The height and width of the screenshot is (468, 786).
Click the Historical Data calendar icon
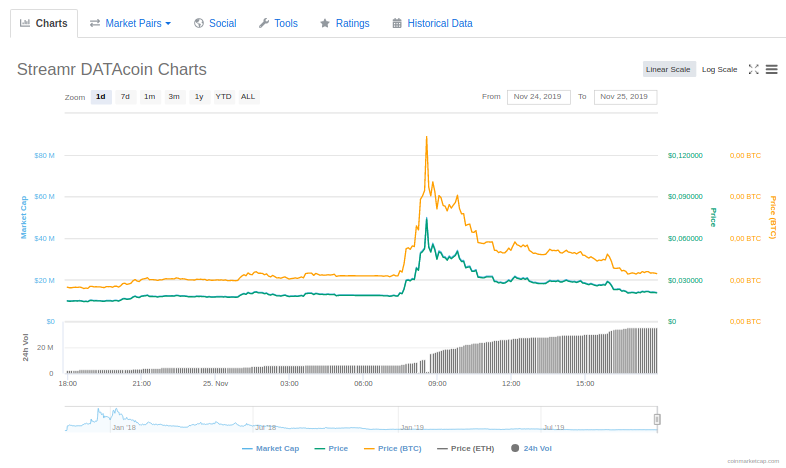coord(397,23)
